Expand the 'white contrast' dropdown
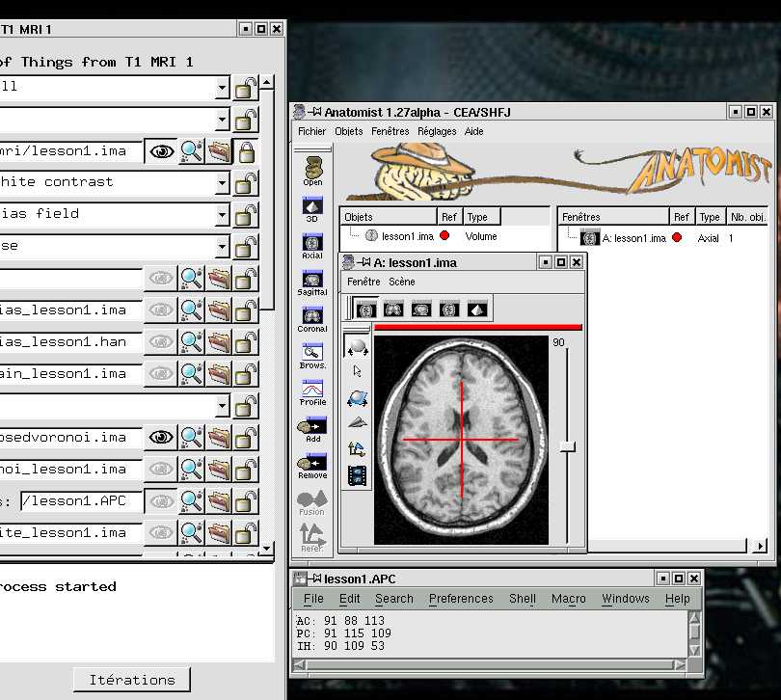The height and width of the screenshot is (700, 781). (223, 183)
